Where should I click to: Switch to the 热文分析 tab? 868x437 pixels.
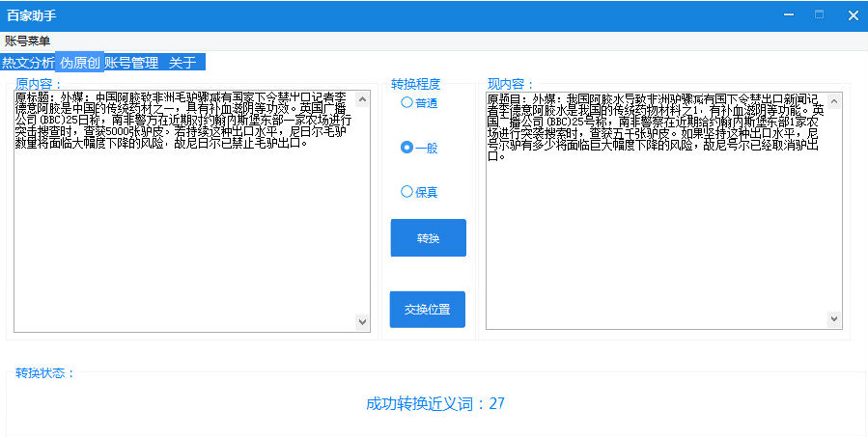point(28,63)
